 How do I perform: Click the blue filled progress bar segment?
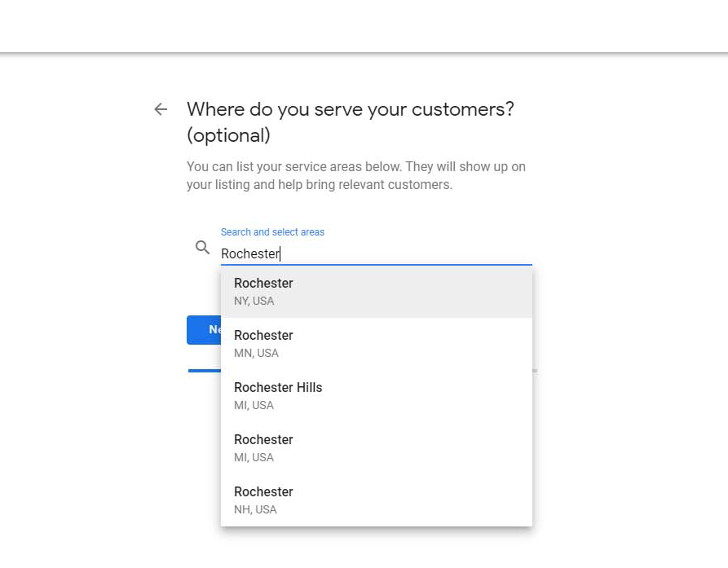[x=204, y=371]
